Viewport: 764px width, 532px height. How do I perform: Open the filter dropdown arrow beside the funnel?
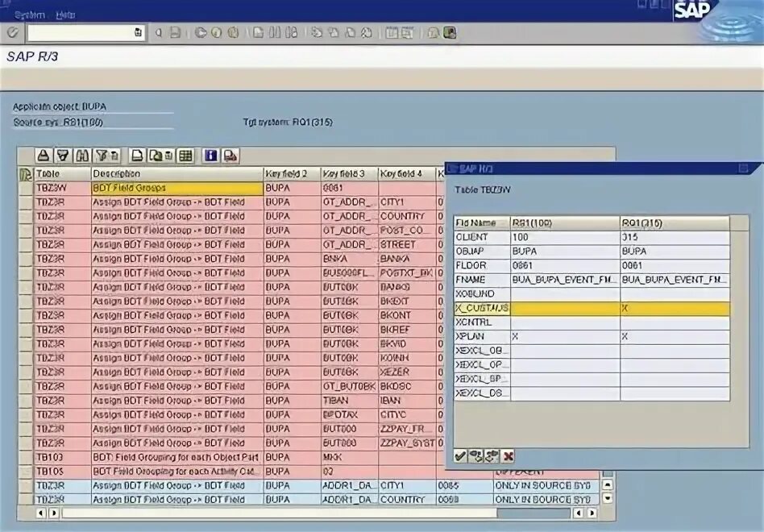click(115, 156)
